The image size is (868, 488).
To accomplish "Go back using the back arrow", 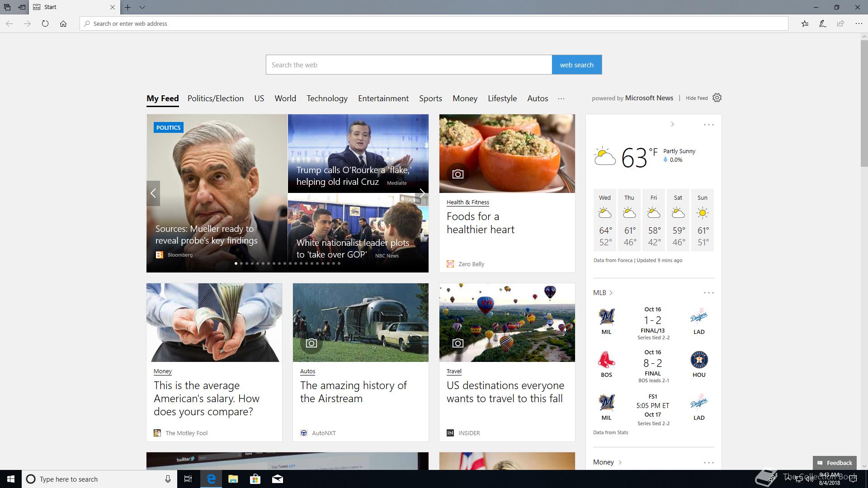I will coord(9,23).
